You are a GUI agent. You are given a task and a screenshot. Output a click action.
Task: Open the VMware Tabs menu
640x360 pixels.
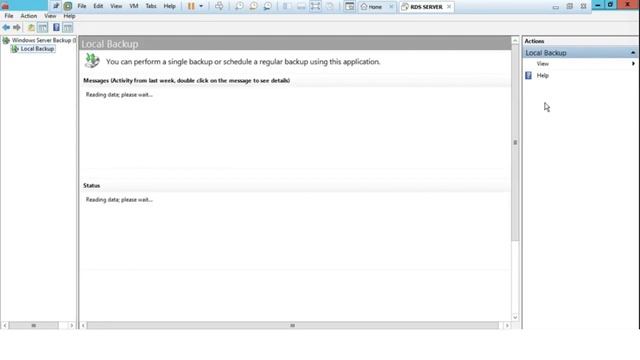point(151,6)
